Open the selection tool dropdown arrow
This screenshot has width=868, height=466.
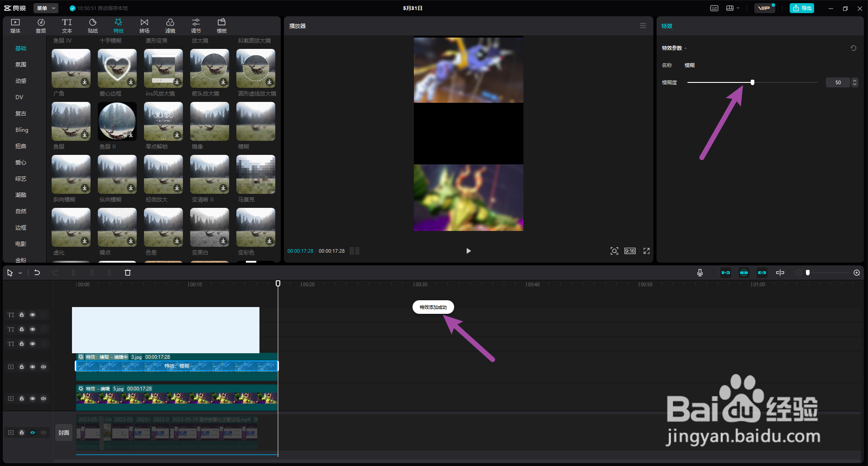(20, 273)
